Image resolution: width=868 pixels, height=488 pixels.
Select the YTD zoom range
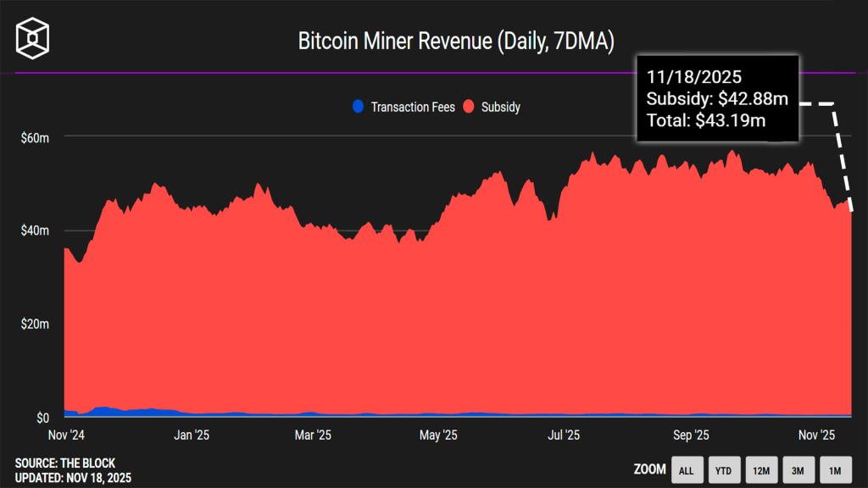tap(724, 470)
